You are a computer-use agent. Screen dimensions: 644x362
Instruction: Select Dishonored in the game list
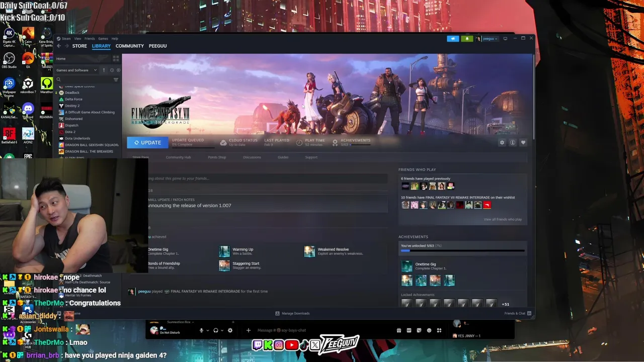(73, 119)
